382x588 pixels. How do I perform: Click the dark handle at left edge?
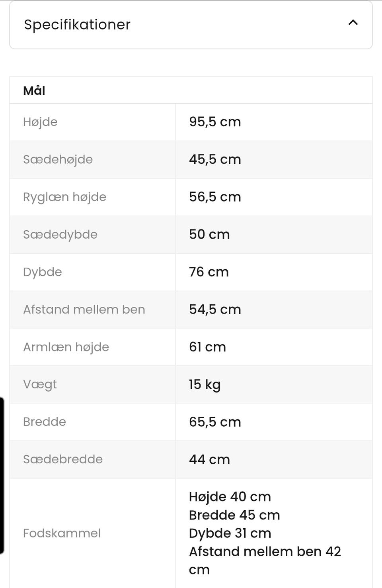[x=2, y=475]
